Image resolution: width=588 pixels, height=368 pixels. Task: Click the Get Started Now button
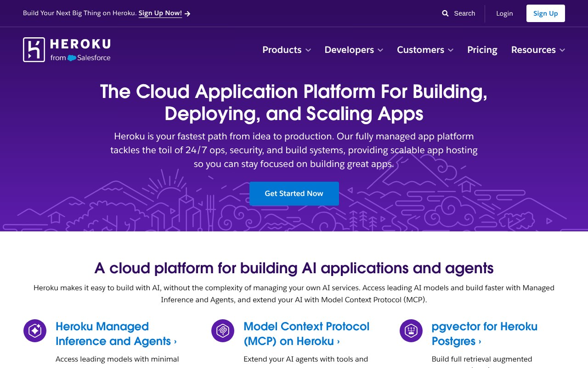click(x=294, y=194)
